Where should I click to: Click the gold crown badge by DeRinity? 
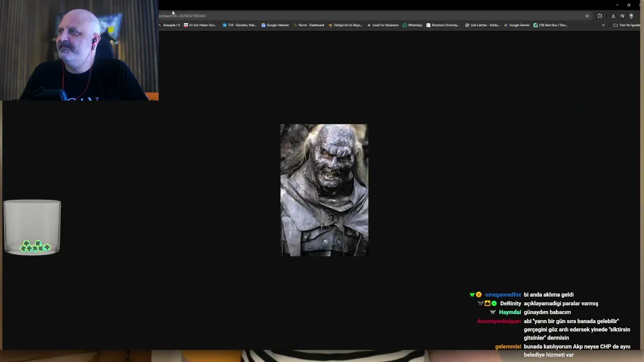[x=488, y=304]
